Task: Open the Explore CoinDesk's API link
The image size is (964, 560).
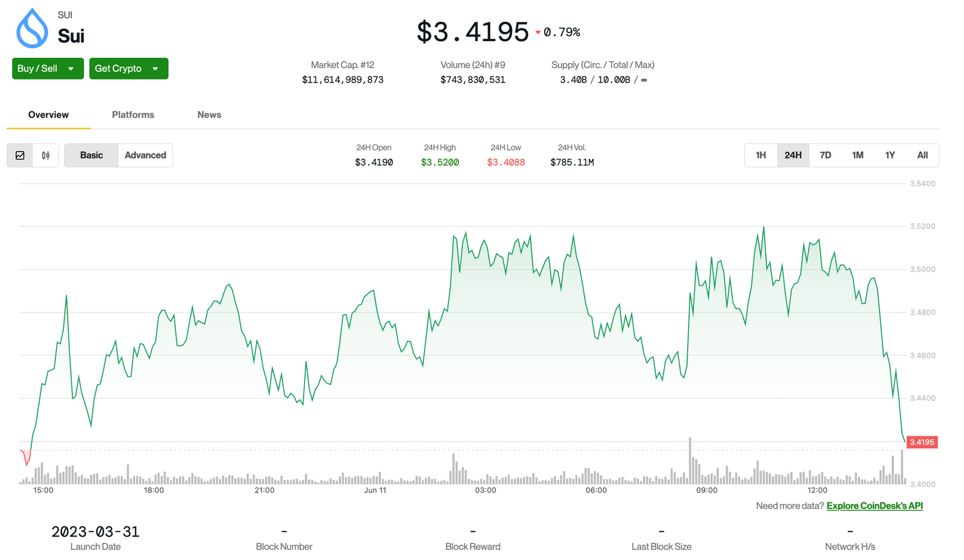Action: pos(874,506)
